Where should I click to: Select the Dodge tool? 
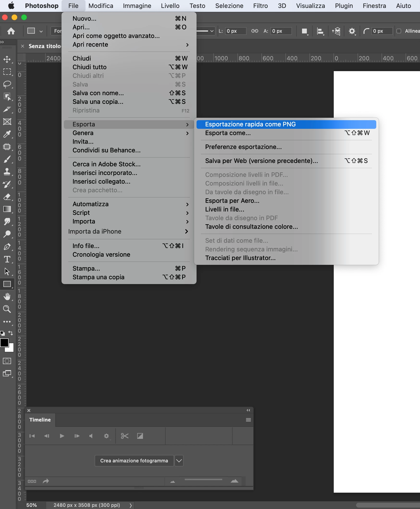coord(7,234)
